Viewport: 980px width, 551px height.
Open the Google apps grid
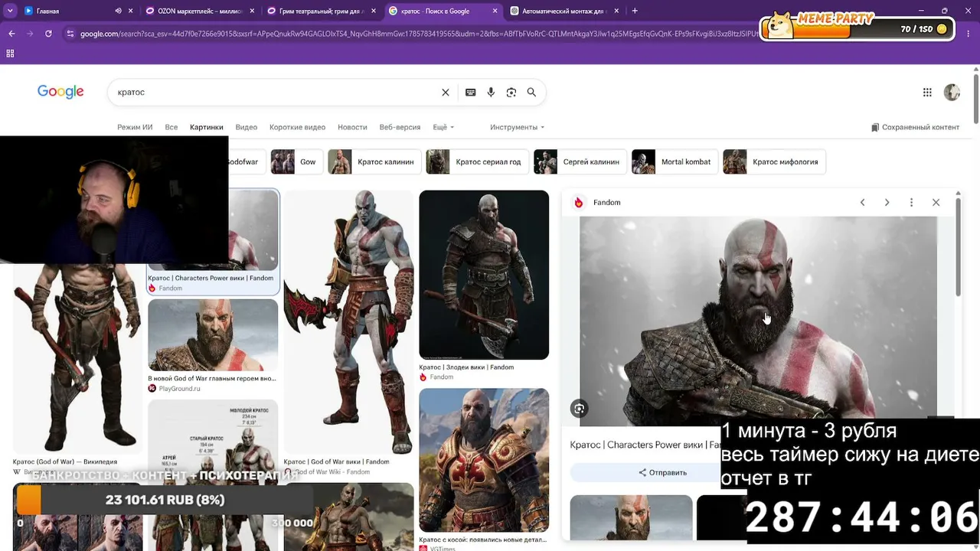[927, 93]
